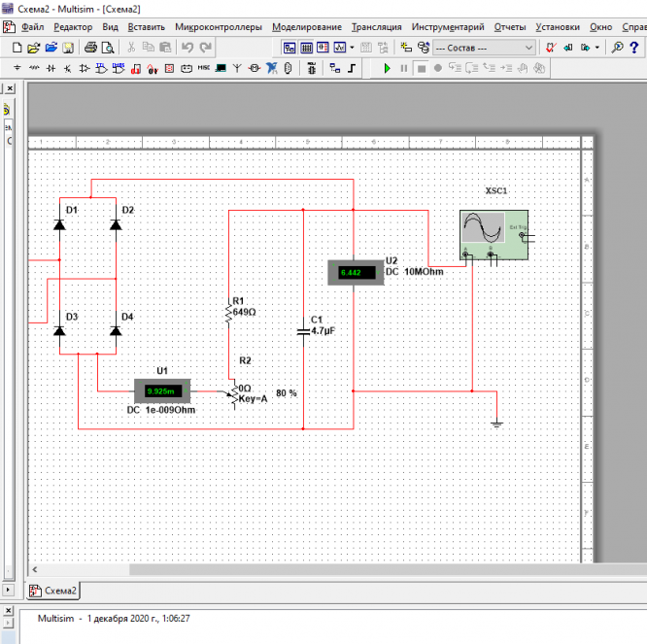
Task: Click the Undo arrow icon
Action: [x=187, y=47]
